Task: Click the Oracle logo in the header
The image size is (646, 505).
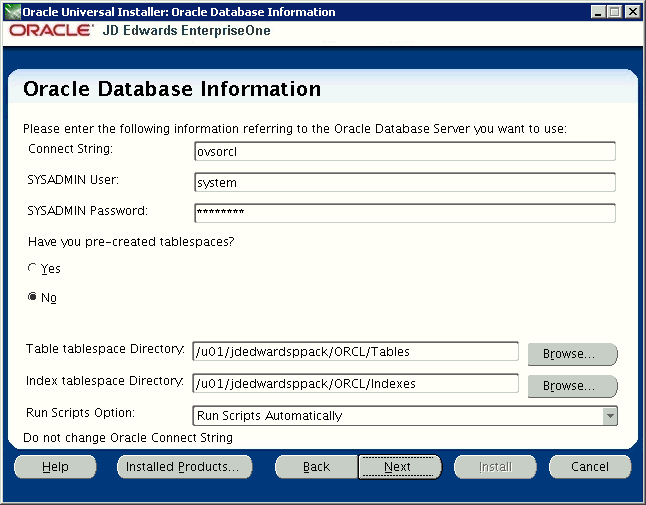Action: click(51, 30)
